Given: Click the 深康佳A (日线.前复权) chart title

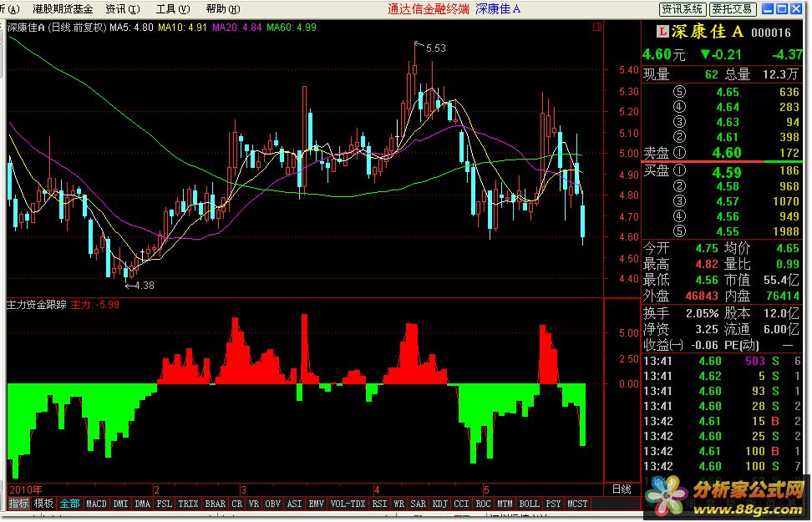Looking at the screenshot, I should [x=57, y=28].
